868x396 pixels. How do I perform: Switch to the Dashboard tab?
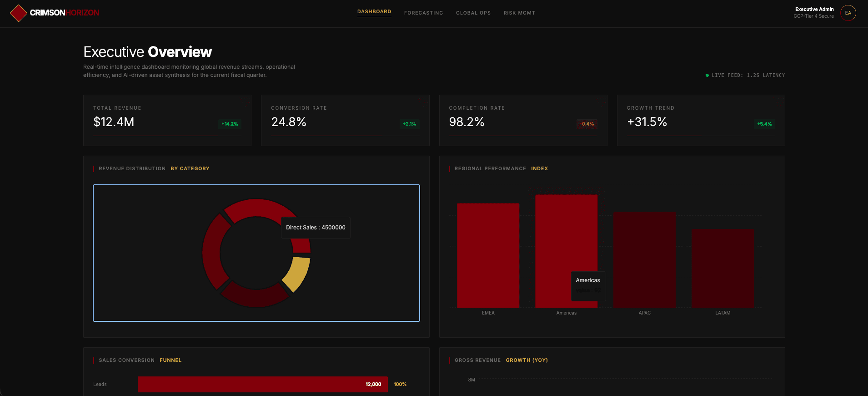(374, 12)
